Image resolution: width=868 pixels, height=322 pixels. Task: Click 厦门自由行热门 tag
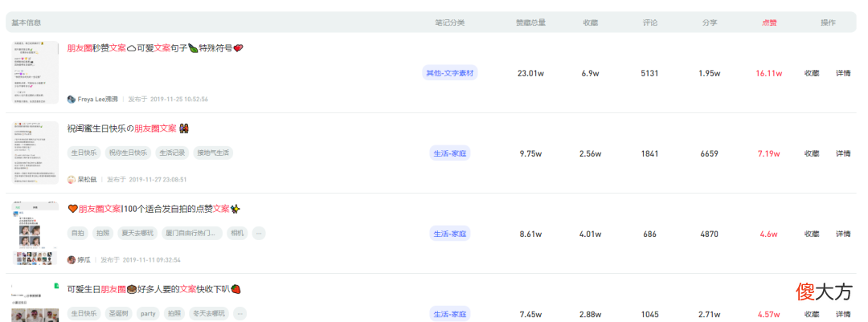191,233
